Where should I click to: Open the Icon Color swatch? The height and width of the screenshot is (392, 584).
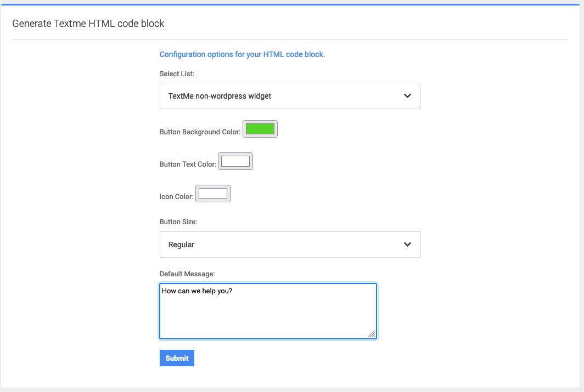(213, 194)
